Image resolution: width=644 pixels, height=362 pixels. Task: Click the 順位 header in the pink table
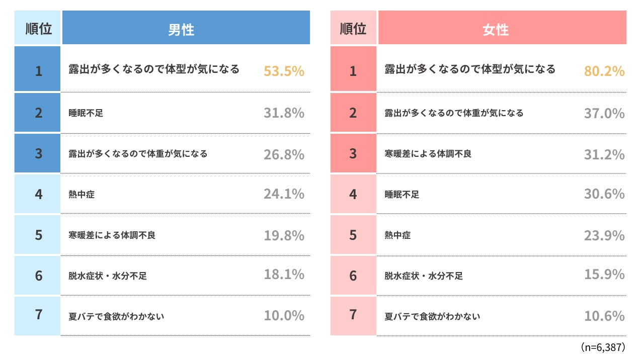[x=353, y=29]
